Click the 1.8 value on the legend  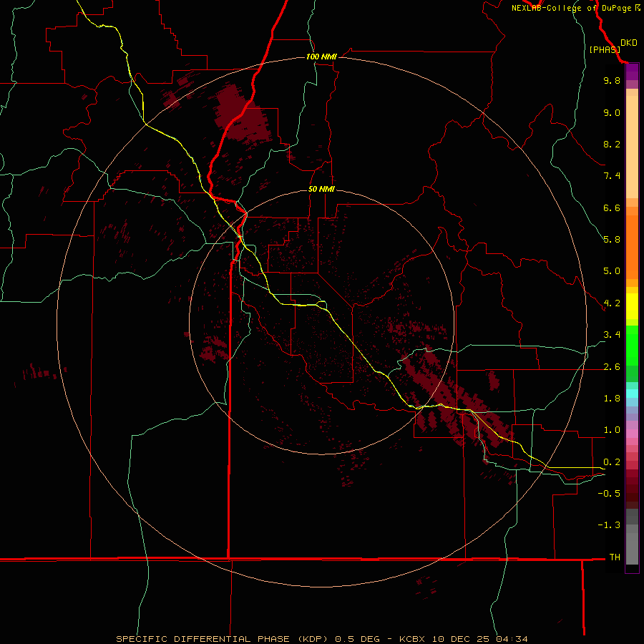pyautogui.click(x=612, y=399)
